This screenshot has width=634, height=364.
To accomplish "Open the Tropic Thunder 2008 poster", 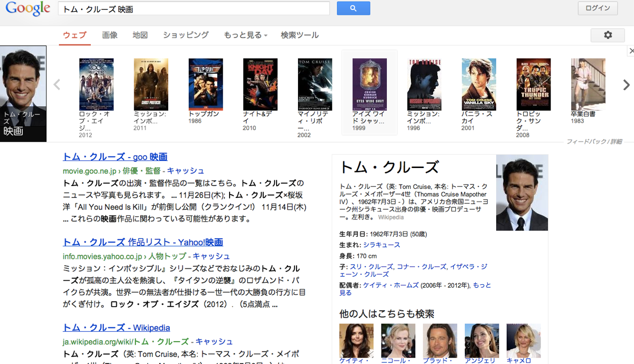I will [x=534, y=84].
